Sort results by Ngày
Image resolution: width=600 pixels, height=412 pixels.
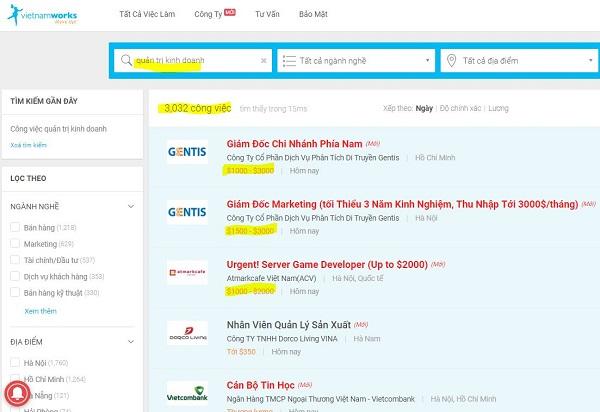coord(424,108)
